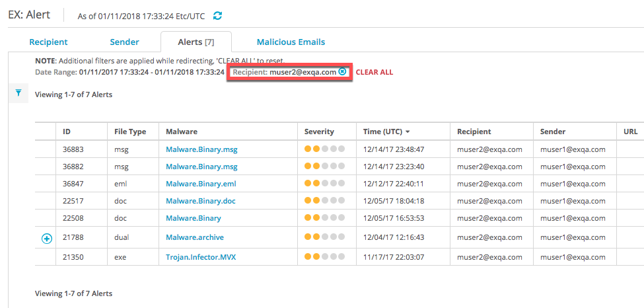Click the 'dual' file type cell

(x=122, y=237)
